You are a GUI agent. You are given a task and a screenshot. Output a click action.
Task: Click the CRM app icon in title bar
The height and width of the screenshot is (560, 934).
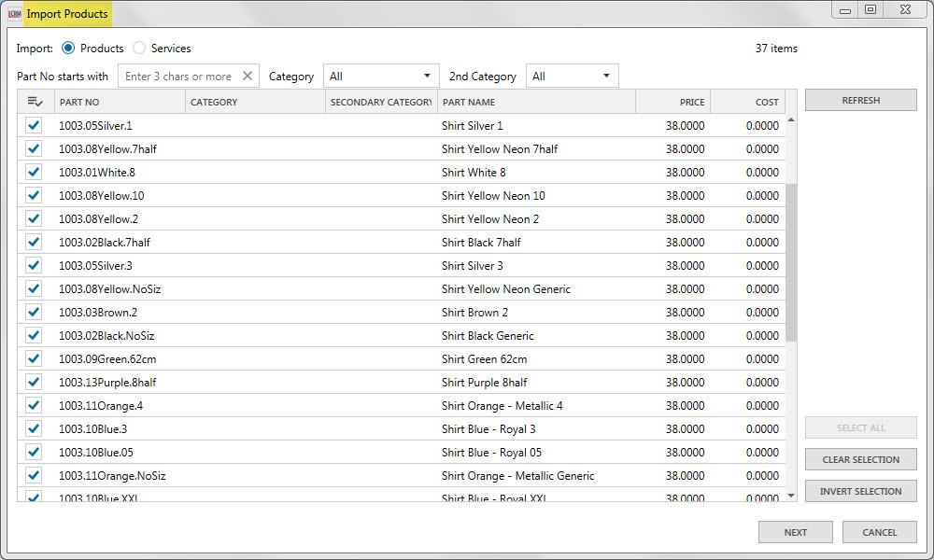14,13
